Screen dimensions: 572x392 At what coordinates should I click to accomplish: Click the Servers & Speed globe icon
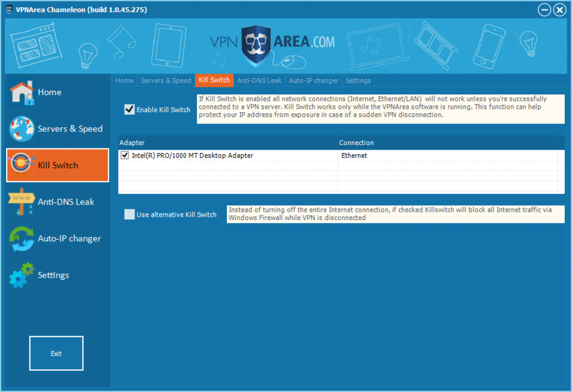(x=22, y=129)
